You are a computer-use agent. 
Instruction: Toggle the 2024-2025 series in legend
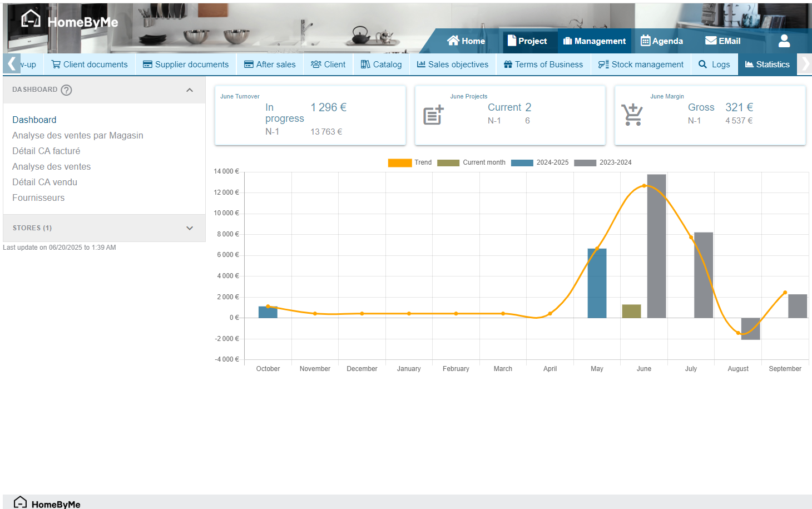point(539,162)
